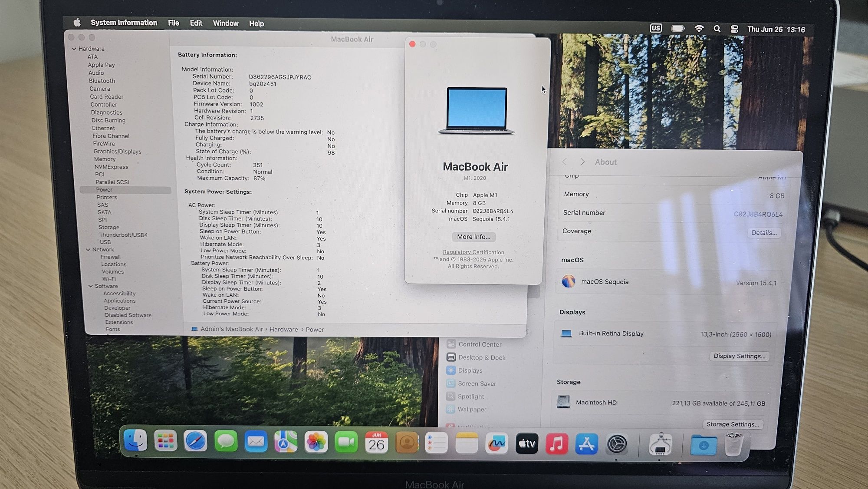The width and height of the screenshot is (868, 489).
Task: Collapse the Network section in sidebar
Action: [x=88, y=250]
